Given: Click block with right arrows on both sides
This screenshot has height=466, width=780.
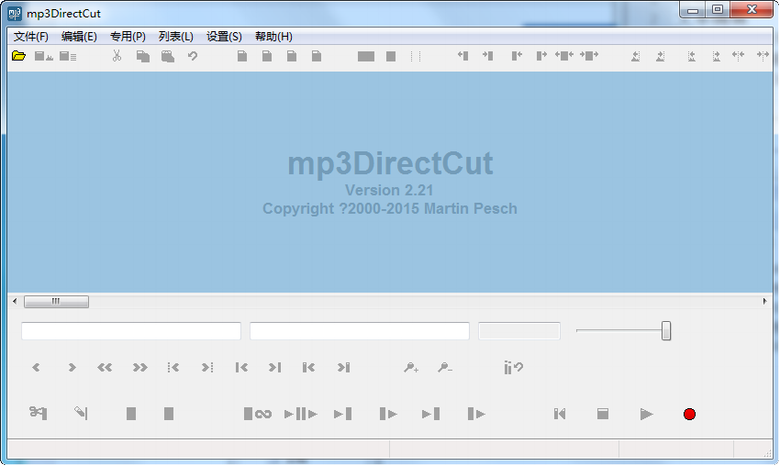Looking at the screenshot, I should point(589,56).
